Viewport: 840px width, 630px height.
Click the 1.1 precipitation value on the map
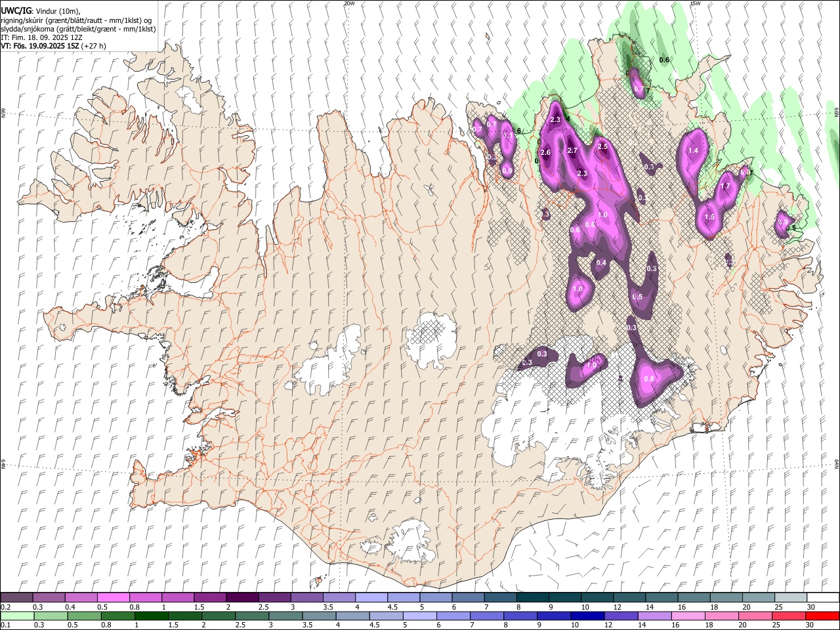[x=507, y=135]
